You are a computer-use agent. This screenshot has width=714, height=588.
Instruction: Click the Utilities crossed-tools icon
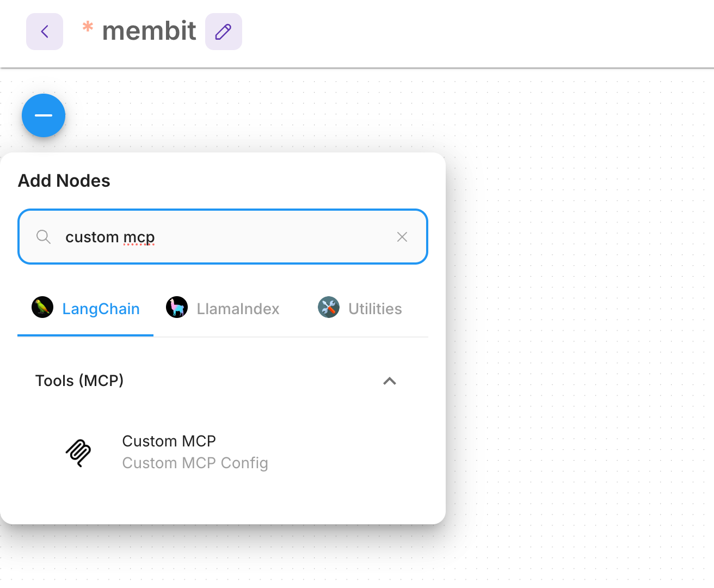click(x=329, y=307)
